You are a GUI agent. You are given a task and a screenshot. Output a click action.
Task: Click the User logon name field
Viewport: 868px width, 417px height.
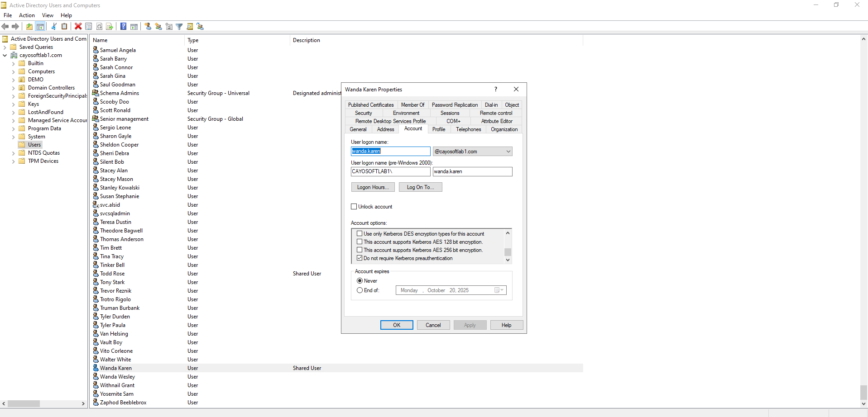click(390, 151)
